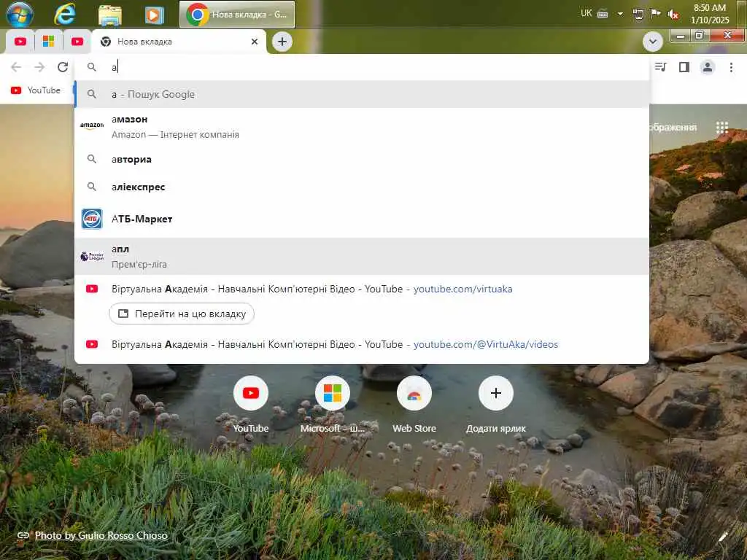Click the UK language indicator in tray
Image resolution: width=747 pixels, height=560 pixels.
586,13
